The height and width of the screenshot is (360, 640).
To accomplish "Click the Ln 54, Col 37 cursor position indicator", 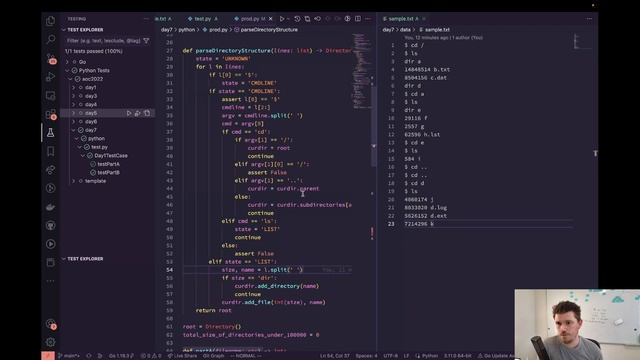I will tap(335, 356).
